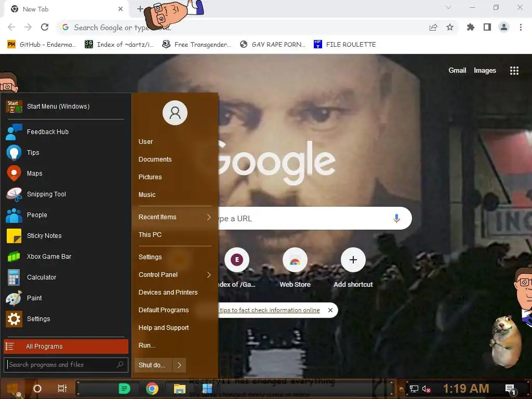532x399 pixels.
Task: Go back in Chrome
Action: point(11,27)
